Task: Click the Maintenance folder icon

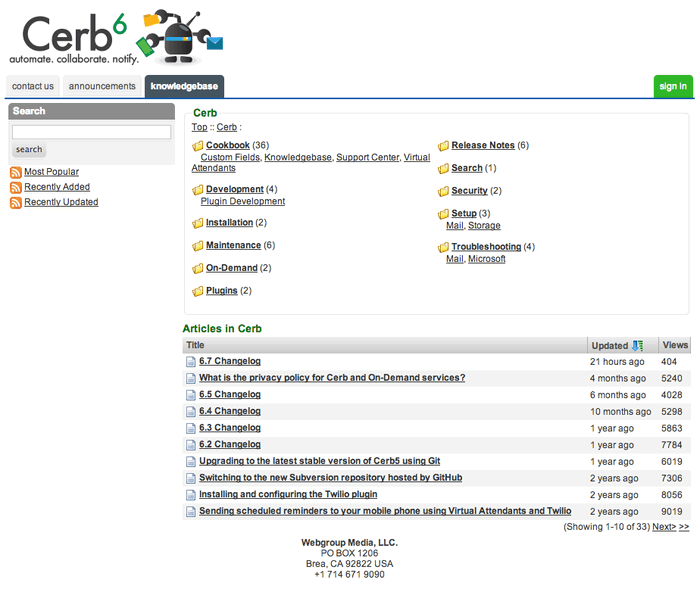Action: 198,245
